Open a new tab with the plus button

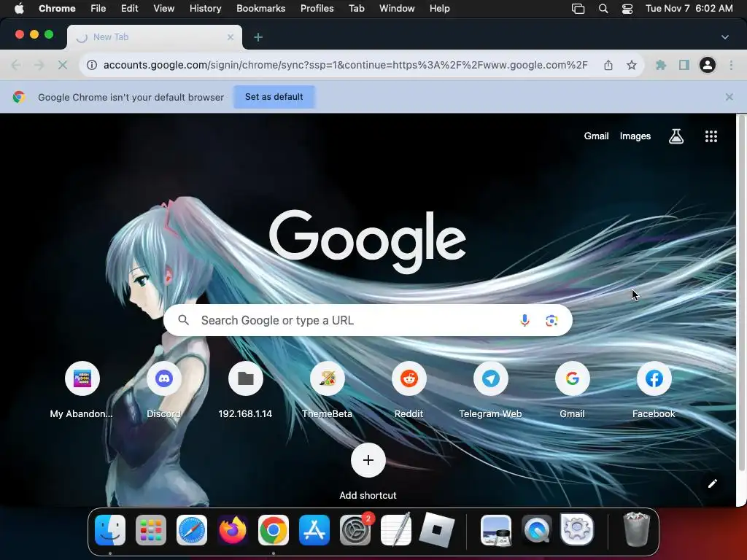click(x=258, y=37)
